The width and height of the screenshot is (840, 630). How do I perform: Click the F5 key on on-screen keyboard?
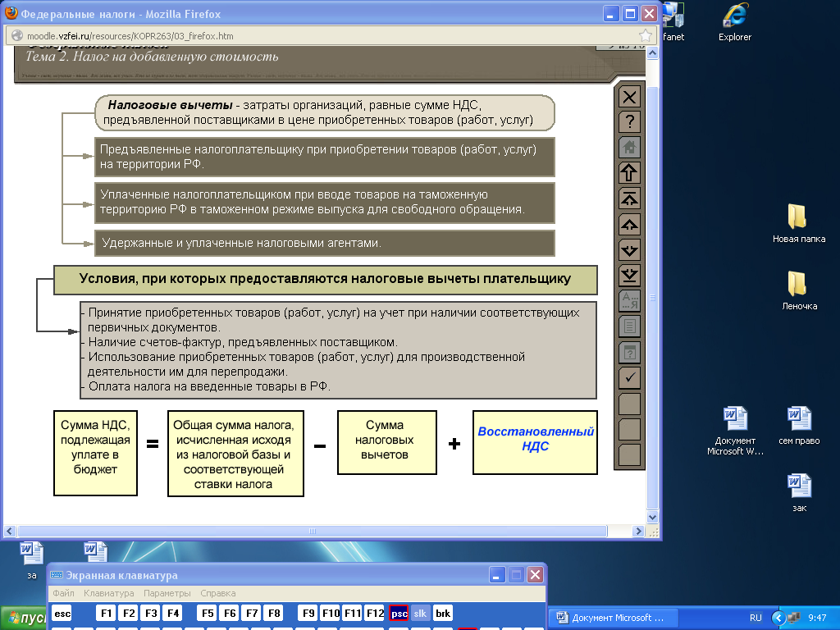click(x=208, y=613)
